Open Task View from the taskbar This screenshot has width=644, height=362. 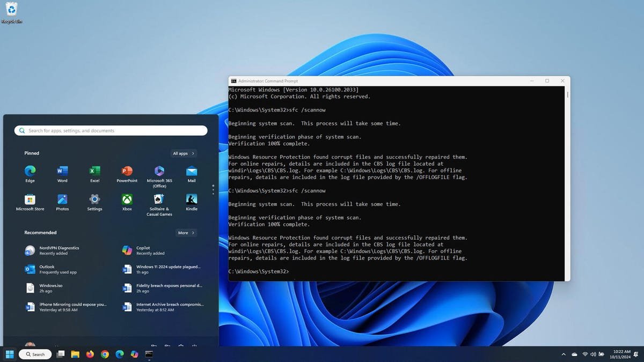[61, 354]
